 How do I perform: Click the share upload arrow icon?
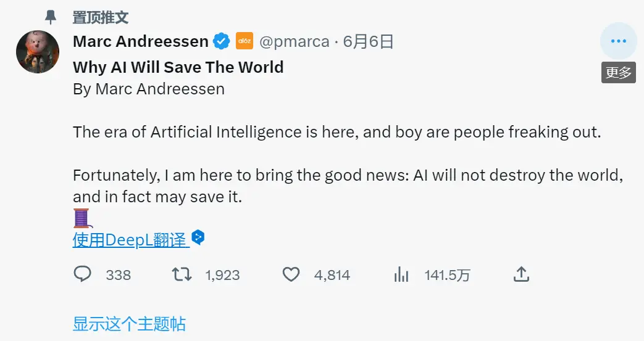521,274
